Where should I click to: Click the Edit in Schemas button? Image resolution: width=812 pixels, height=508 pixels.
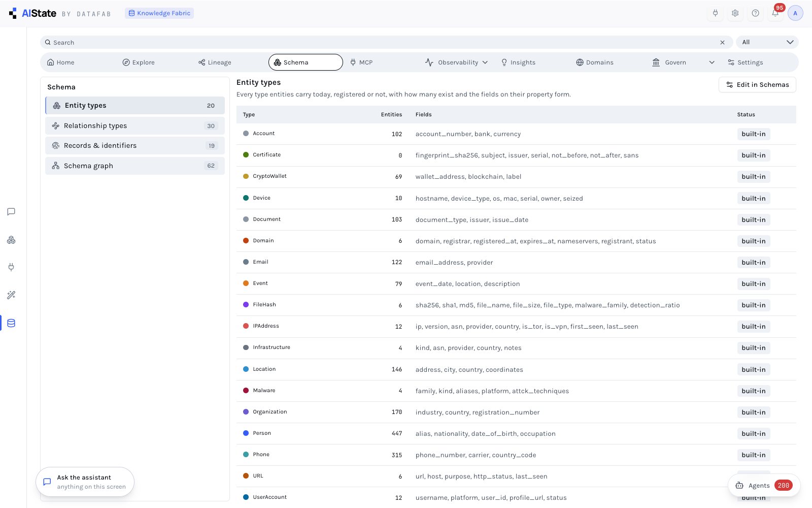pos(757,85)
